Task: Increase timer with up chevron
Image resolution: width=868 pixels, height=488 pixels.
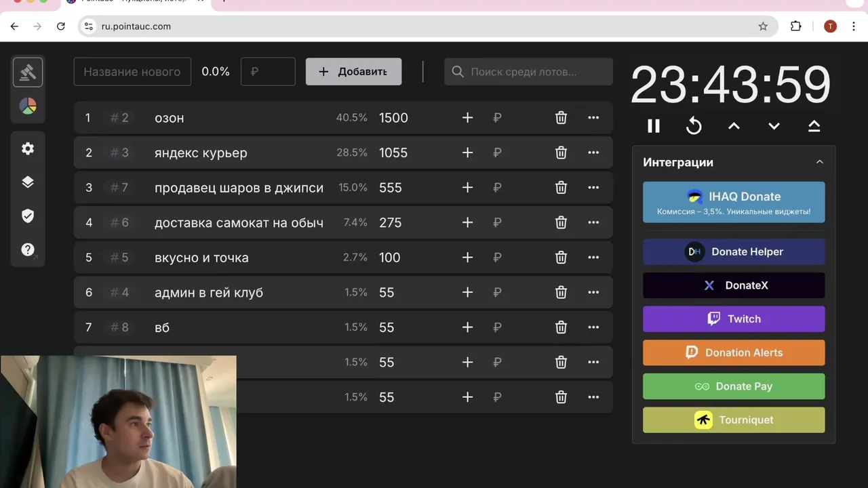Action: tap(734, 126)
